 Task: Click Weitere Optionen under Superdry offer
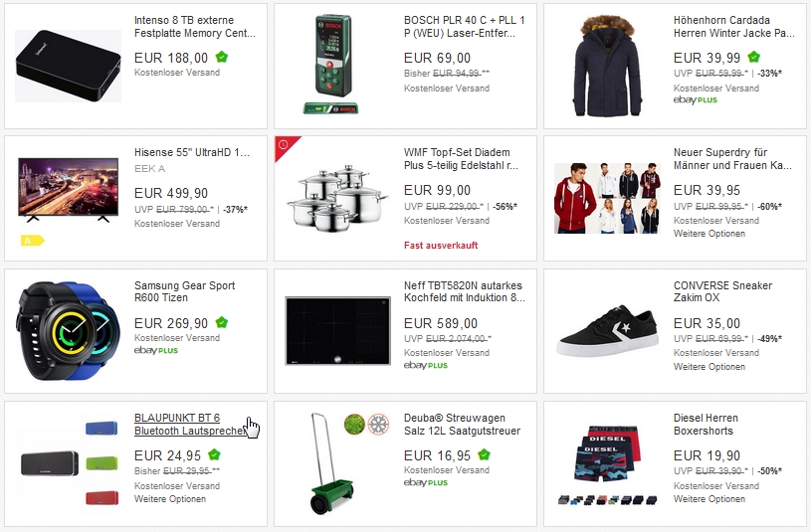pyautogui.click(x=710, y=234)
